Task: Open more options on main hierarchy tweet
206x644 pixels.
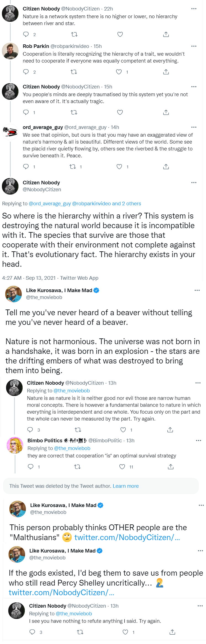Action: [194, 183]
